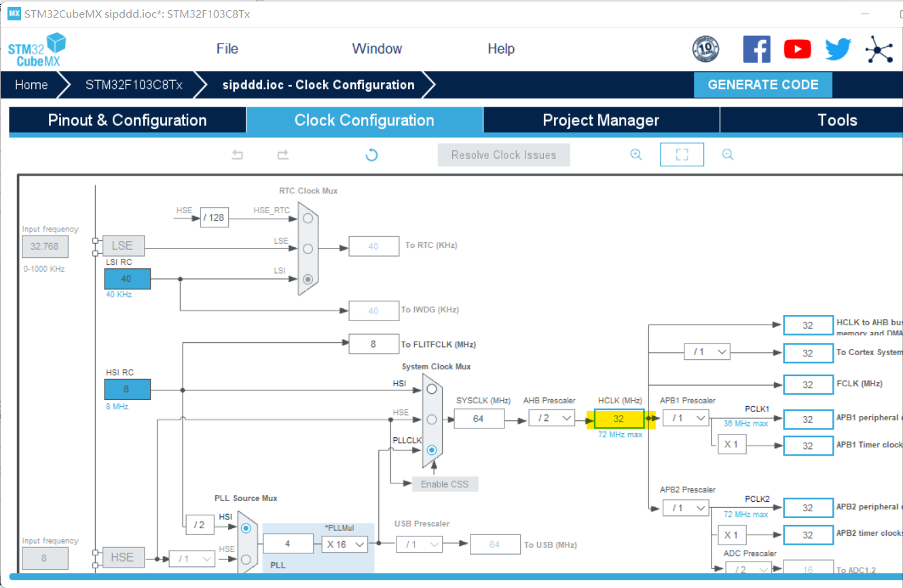Go to Home breadcrumb
Image resolution: width=903 pixels, height=588 pixels.
tap(31, 85)
